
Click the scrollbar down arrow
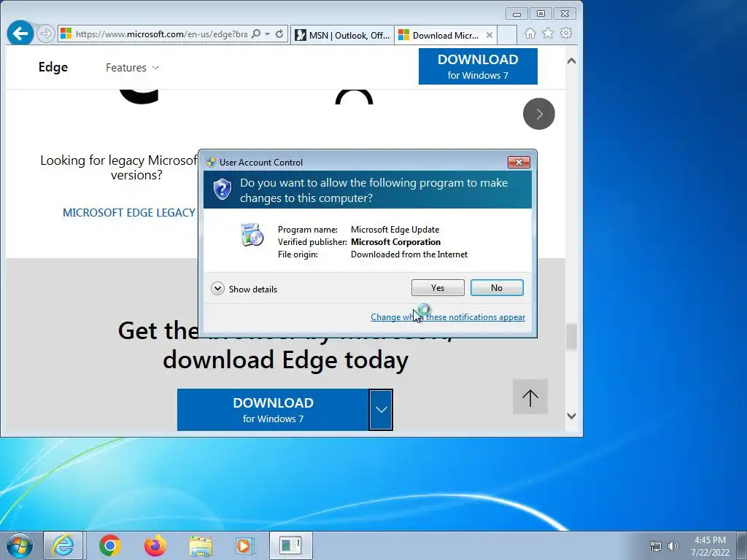(x=572, y=416)
